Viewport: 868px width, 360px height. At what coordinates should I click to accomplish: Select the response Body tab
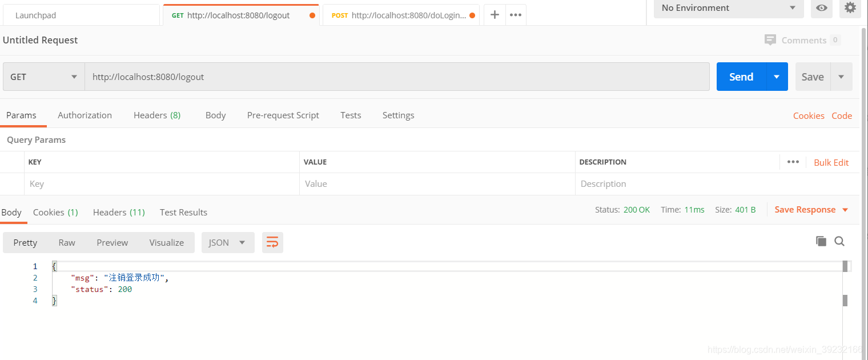coord(11,212)
